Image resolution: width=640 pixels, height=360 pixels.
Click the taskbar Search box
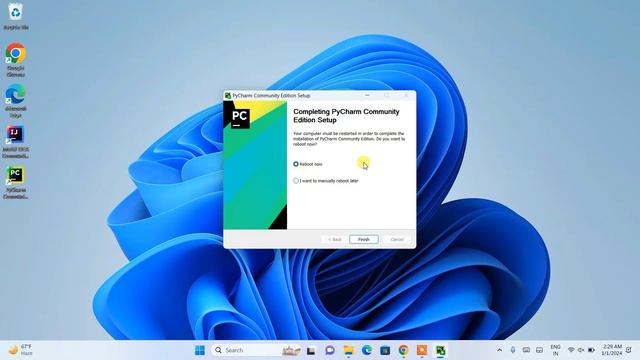tap(257, 350)
